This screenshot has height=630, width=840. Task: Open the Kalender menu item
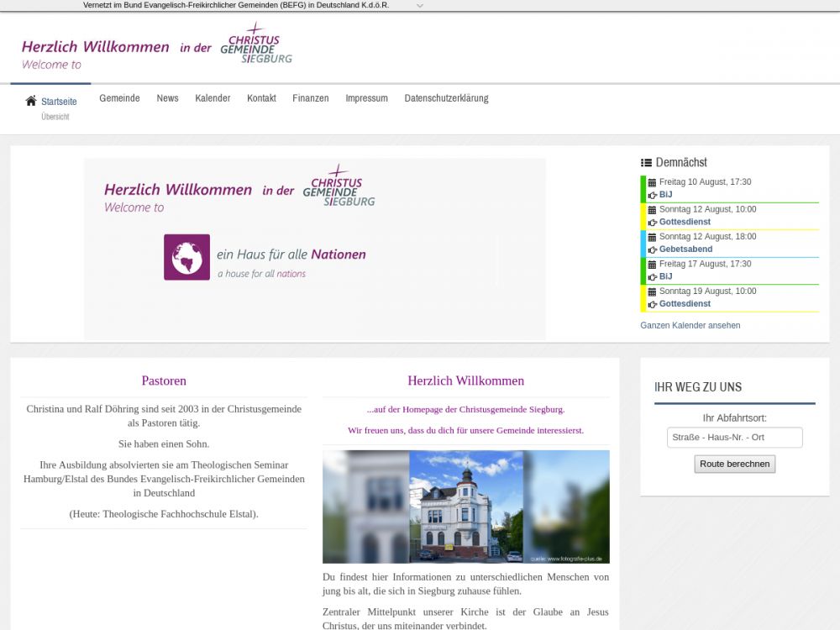click(x=213, y=98)
